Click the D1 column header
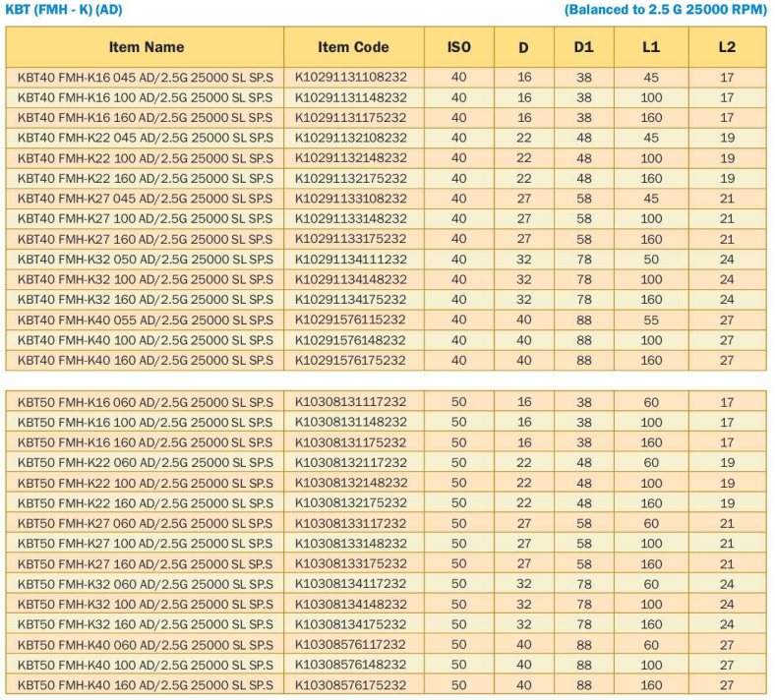Viewport: 775px width, 700px height. pyautogui.click(x=584, y=47)
